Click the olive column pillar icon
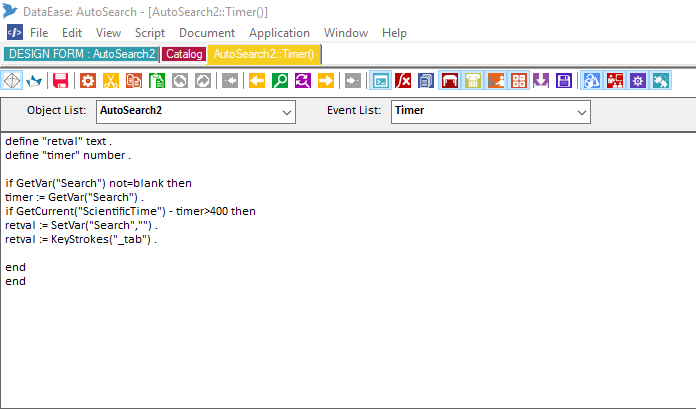Viewport: 696px width, 409px height. (473, 81)
